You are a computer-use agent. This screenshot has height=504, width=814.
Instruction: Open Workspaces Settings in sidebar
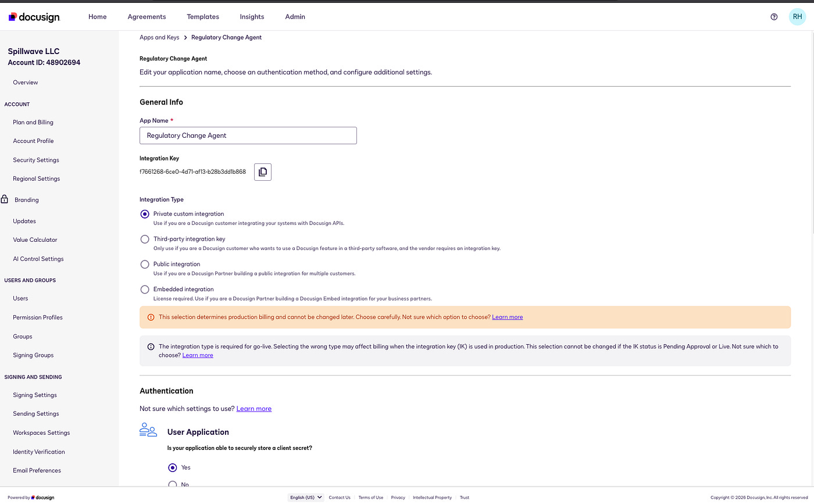pyautogui.click(x=41, y=433)
